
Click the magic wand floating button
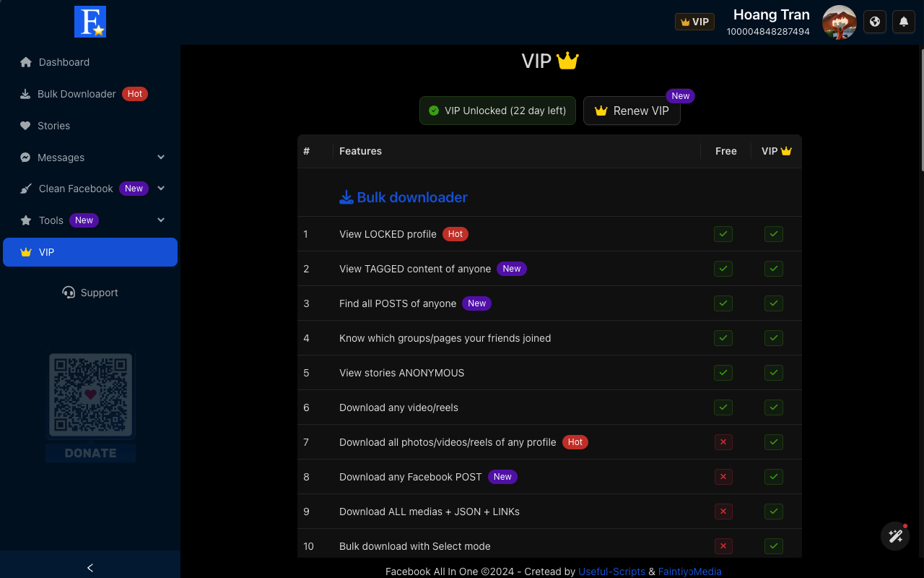click(x=895, y=536)
